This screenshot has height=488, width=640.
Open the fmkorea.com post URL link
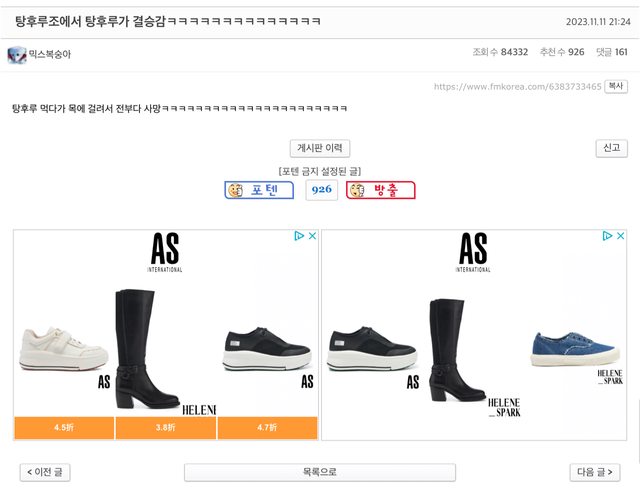(x=517, y=87)
